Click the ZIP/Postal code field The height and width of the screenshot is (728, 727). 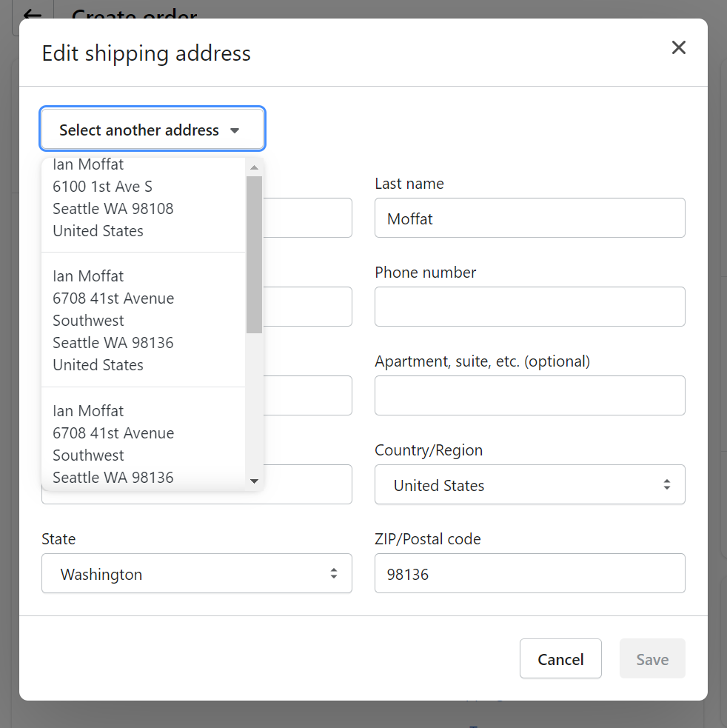[529, 574]
